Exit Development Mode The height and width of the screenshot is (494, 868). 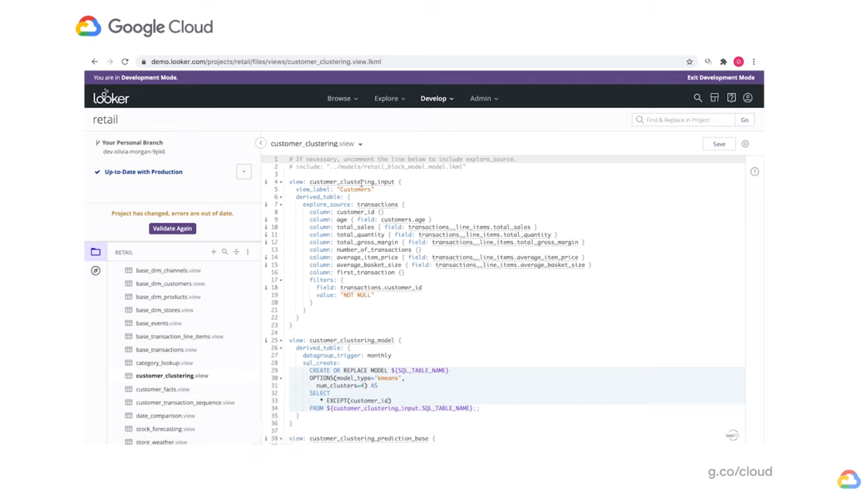coord(721,77)
